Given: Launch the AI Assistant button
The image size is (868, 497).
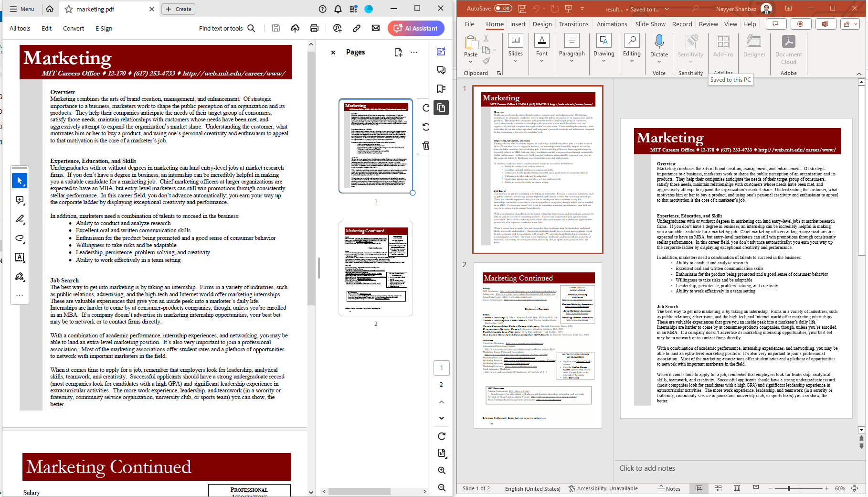Looking at the screenshot, I should click(416, 28).
